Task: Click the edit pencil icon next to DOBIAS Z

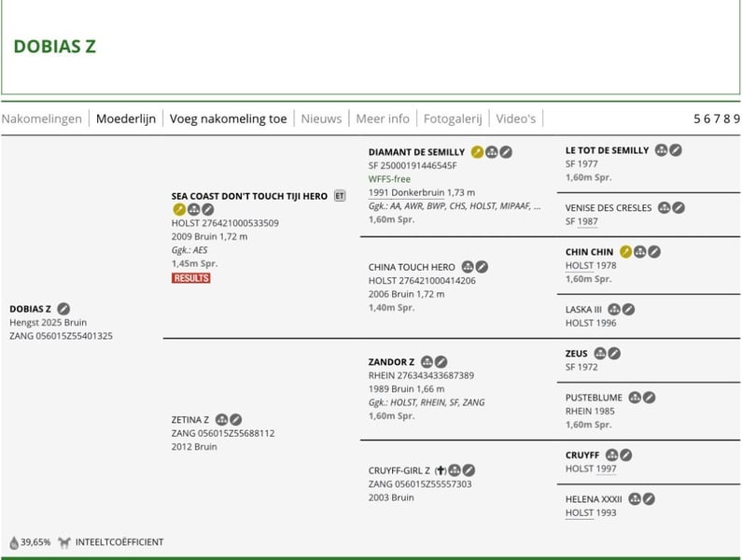Action: pos(63,309)
